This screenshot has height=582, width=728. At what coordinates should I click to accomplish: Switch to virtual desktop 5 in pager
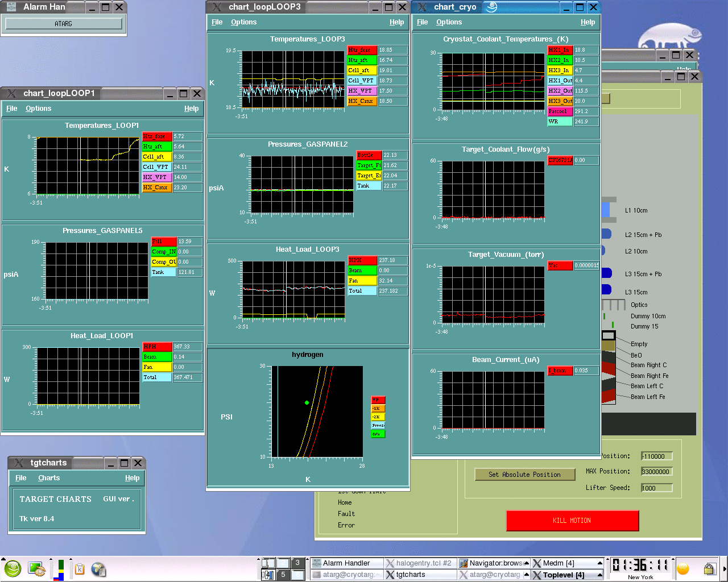pos(283,575)
